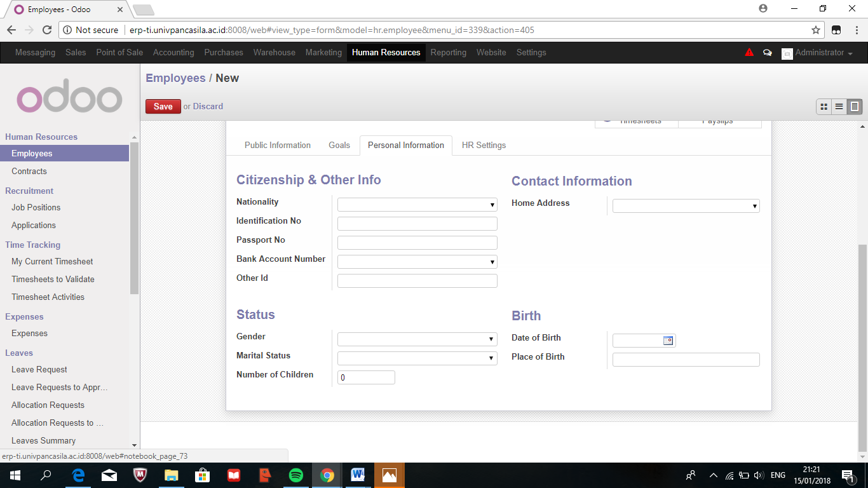
Task: Switch to kanban view icon
Action: [824, 107]
